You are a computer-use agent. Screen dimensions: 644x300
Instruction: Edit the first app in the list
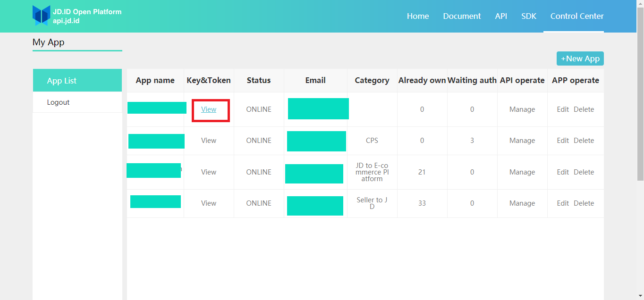click(563, 109)
